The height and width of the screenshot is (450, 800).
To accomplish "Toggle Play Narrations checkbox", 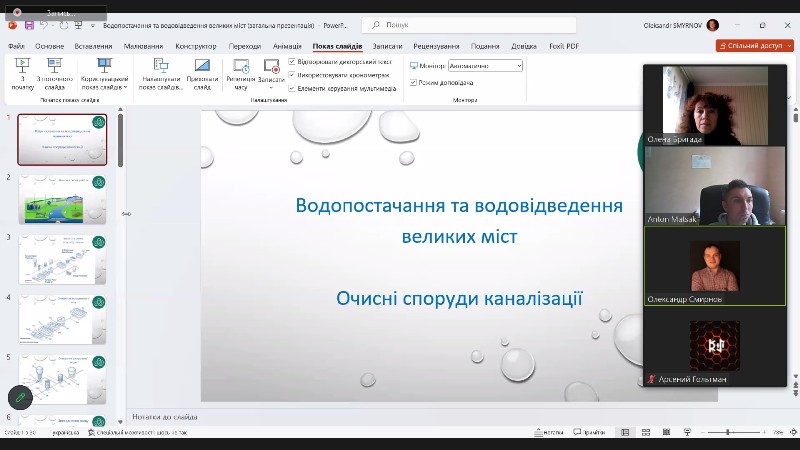I will (292, 62).
